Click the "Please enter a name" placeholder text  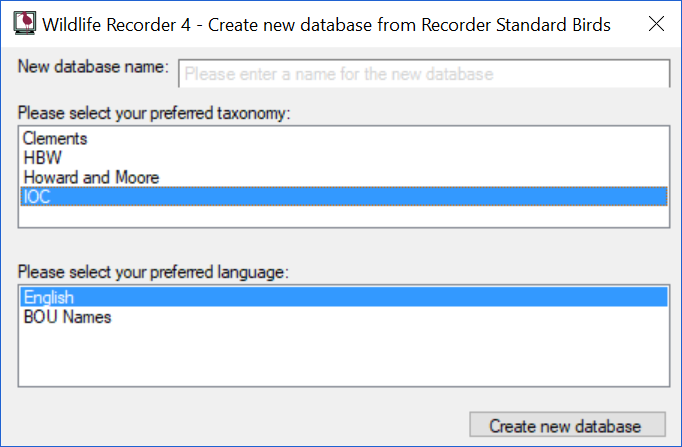tap(339, 74)
